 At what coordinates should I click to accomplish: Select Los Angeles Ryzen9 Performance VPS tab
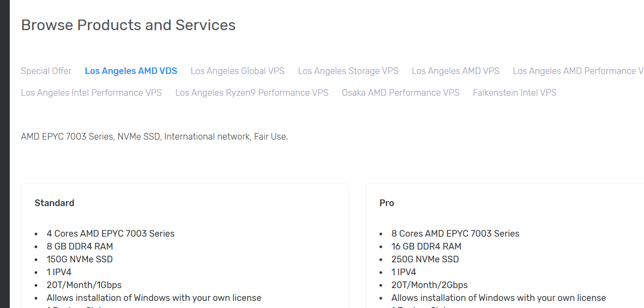pos(252,93)
